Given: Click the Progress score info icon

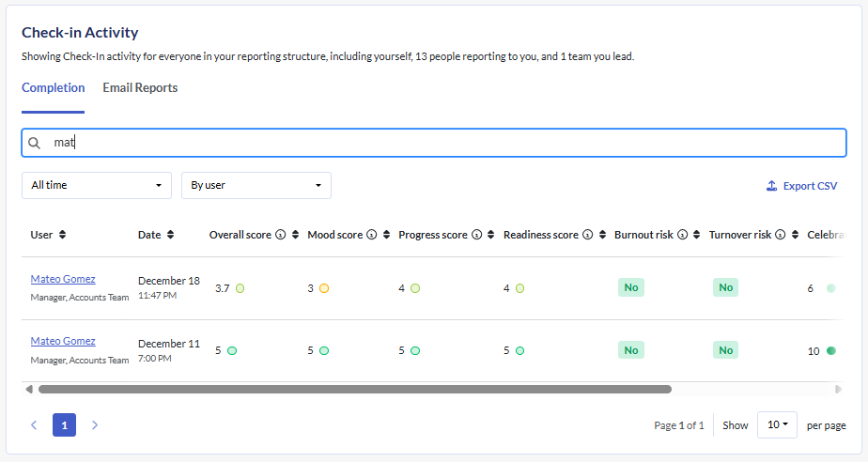Looking at the screenshot, I should [x=476, y=235].
